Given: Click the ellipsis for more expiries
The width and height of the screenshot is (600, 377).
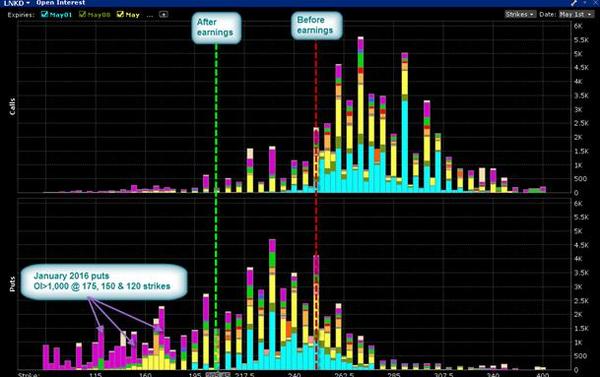Looking at the screenshot, I should tap(150, 15).
